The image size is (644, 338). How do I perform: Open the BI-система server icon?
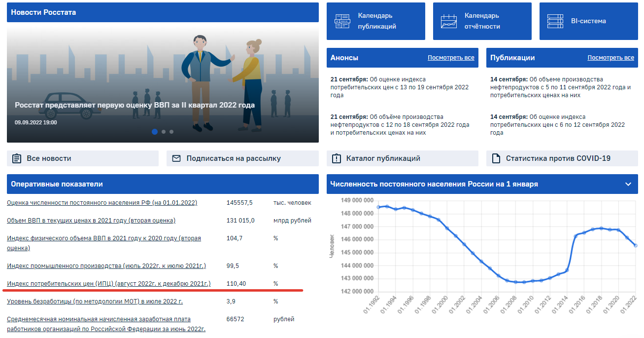pos(555,21)
